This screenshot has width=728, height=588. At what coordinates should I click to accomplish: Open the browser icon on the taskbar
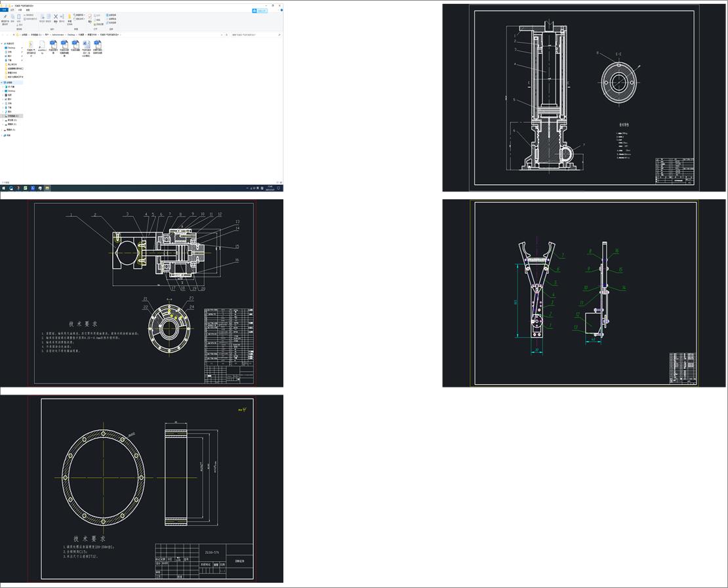coord(11,188)
